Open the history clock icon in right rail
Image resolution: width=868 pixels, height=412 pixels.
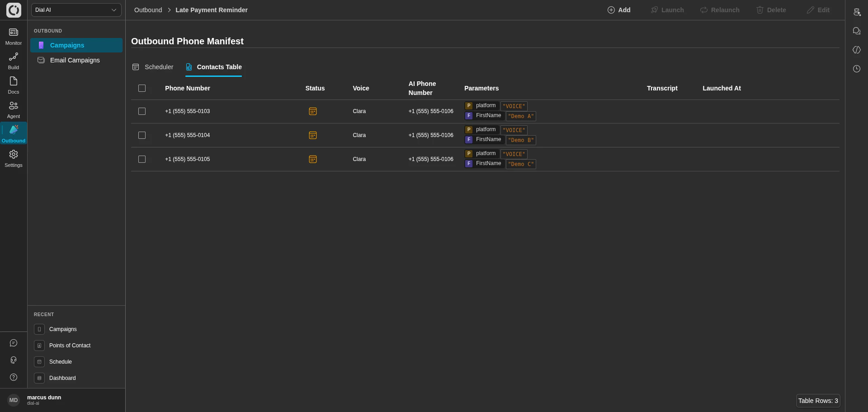coord(857,69)
